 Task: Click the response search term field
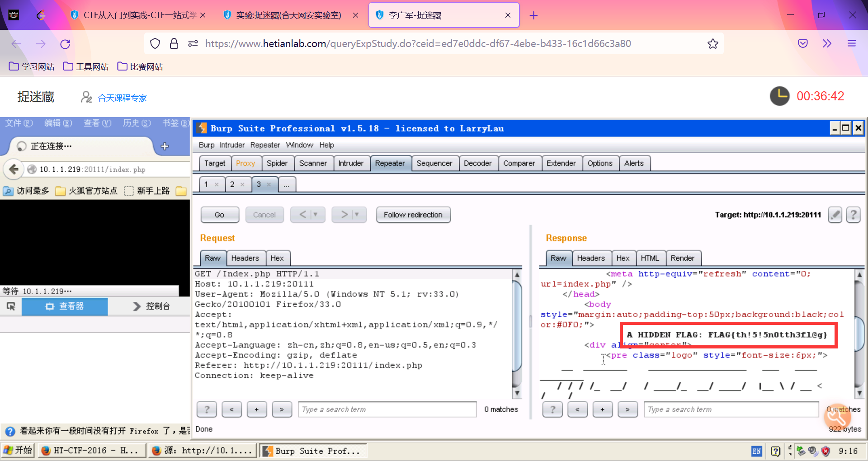pyautogui.click(x=731, y=409)
